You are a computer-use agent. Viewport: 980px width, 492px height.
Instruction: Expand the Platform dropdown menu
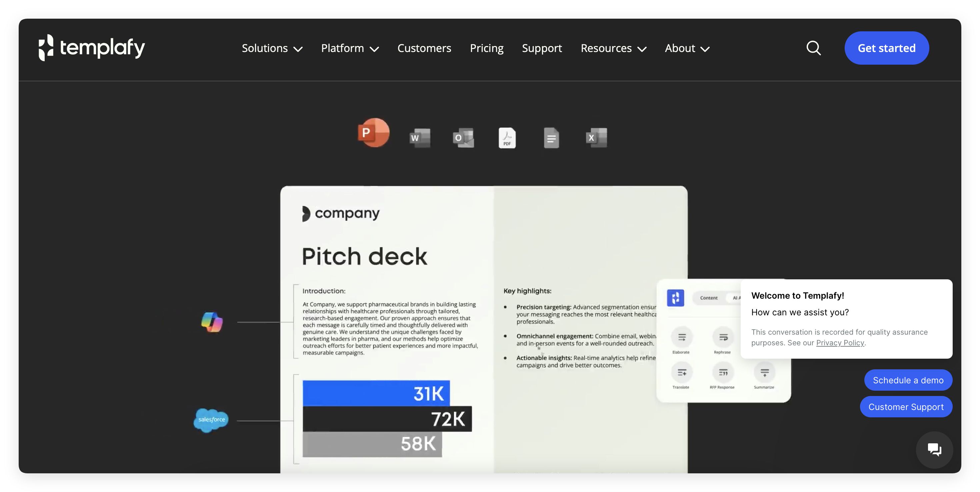pos(350,48)
